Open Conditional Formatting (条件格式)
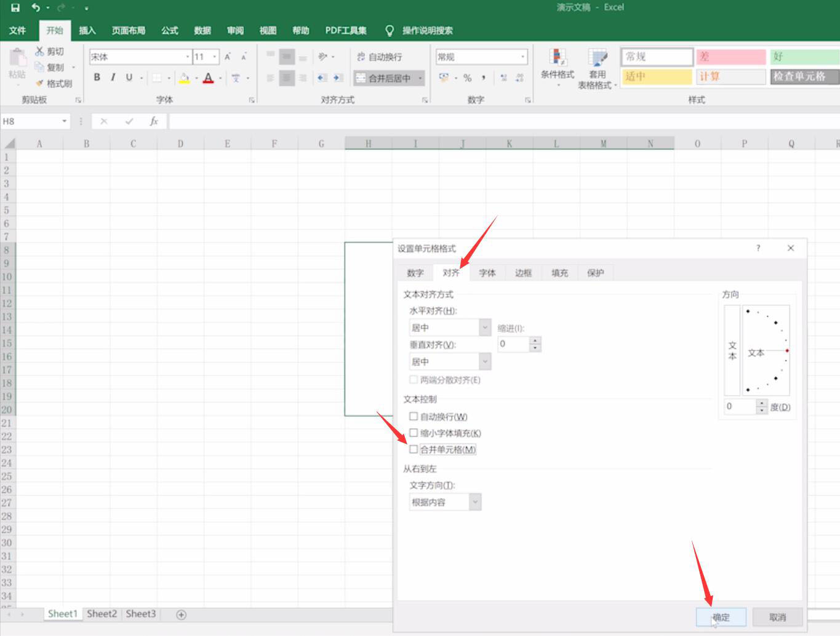Viewport: 840px width, 636px height. click(558, 67)
